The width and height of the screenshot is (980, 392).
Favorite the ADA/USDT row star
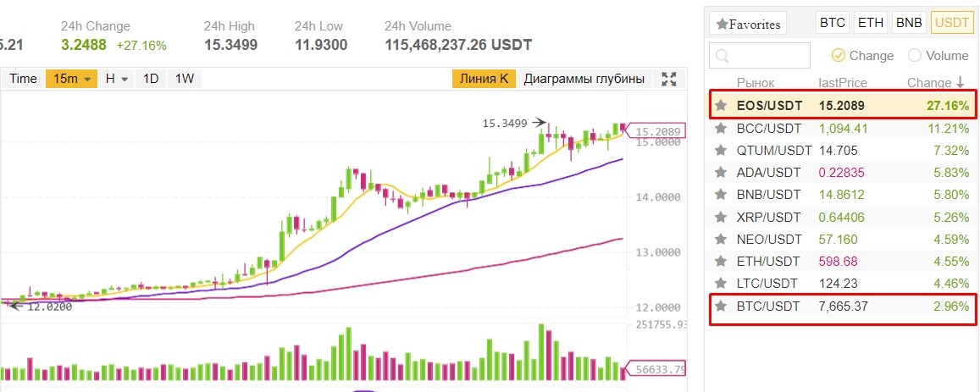coord(721,173)
